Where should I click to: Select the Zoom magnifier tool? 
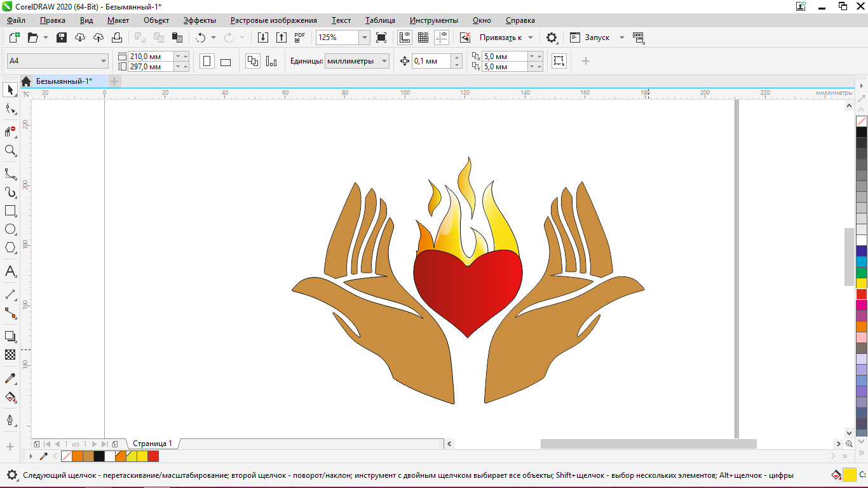coord(10,151)
